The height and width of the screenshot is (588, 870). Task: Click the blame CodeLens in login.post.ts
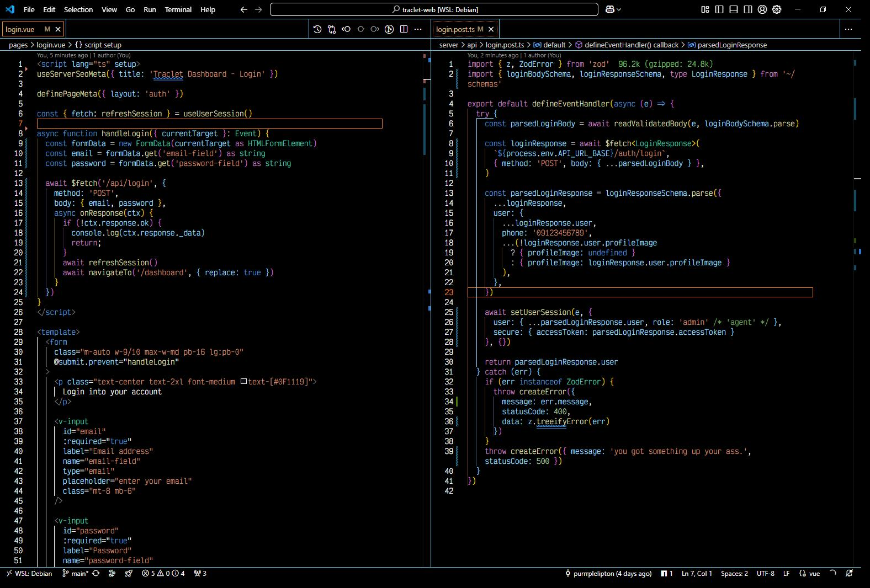[514, 55]
